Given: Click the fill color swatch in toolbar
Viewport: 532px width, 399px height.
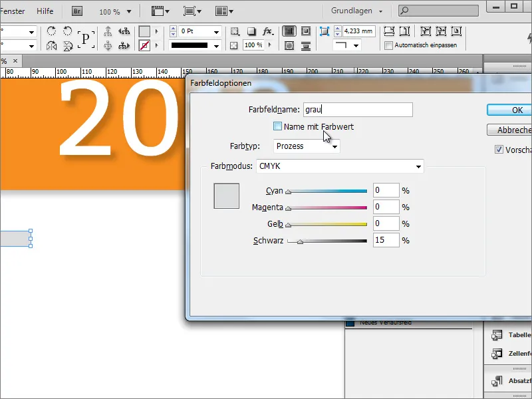Looking at the screenshot, I should click(x=144, y=31).
